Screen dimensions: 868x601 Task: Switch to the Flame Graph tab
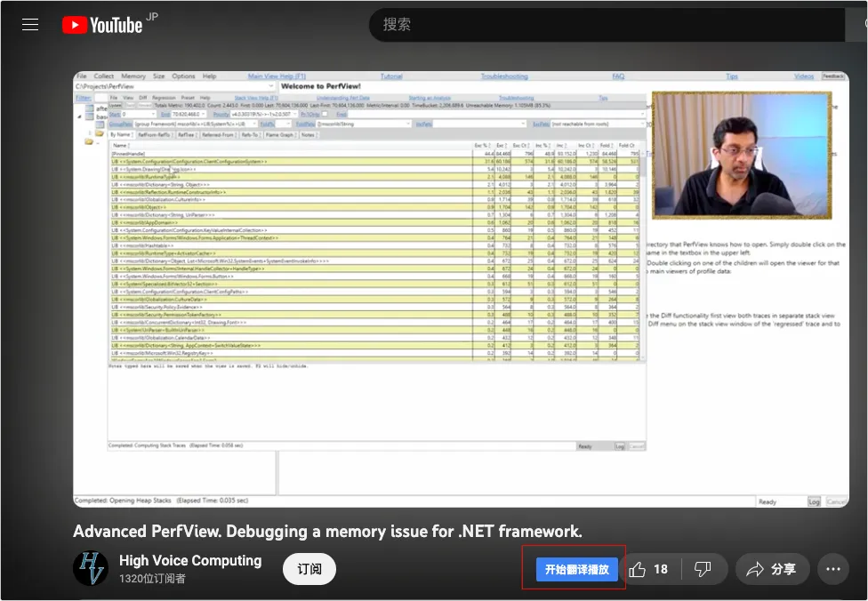279,134
